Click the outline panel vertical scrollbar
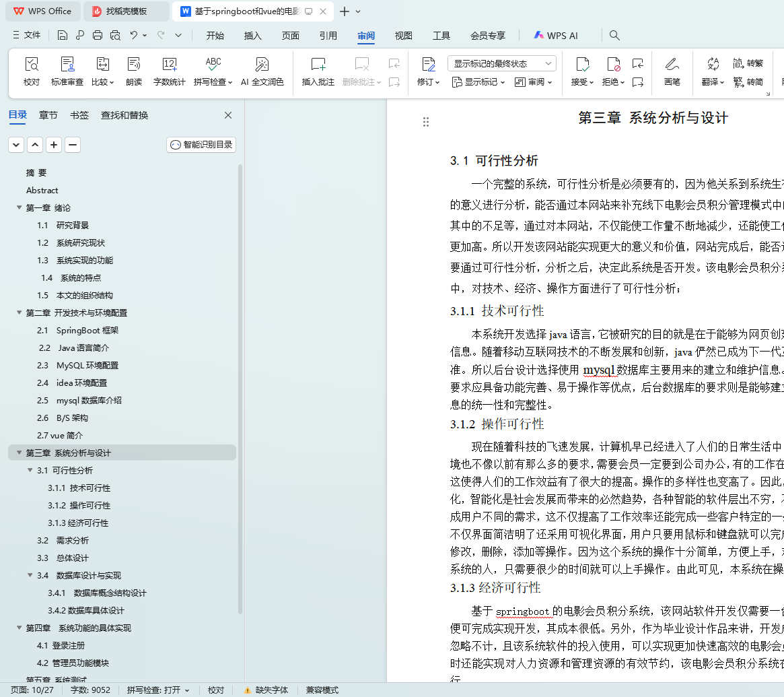This screenshot has height=697, width=784. (x=240, y=389)
